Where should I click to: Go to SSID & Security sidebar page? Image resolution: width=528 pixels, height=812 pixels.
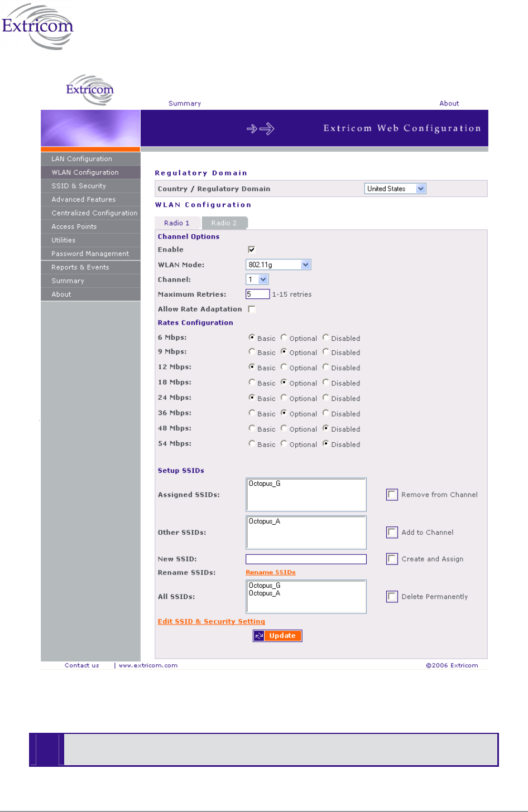click(90, 186)
